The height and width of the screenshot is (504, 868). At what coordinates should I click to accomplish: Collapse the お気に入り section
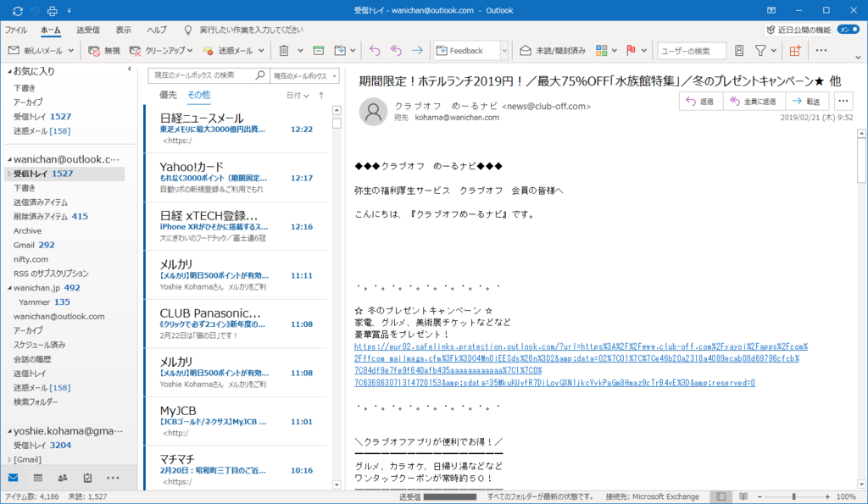9,71
